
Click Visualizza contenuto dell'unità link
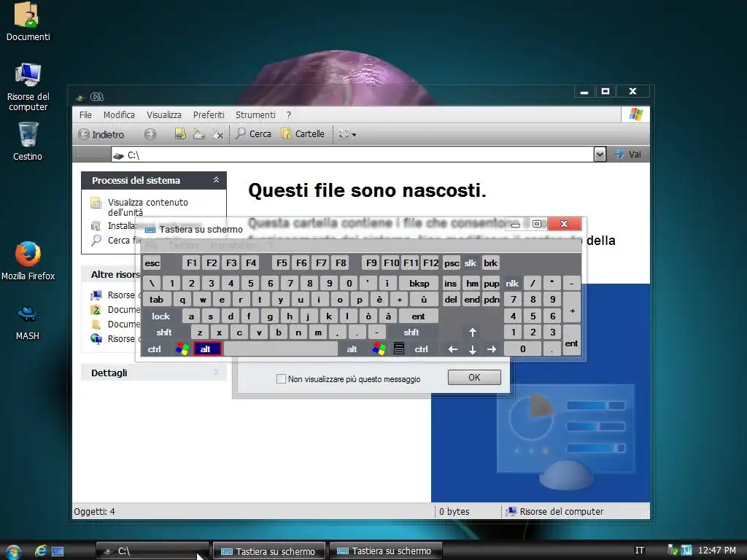point(147,207)
